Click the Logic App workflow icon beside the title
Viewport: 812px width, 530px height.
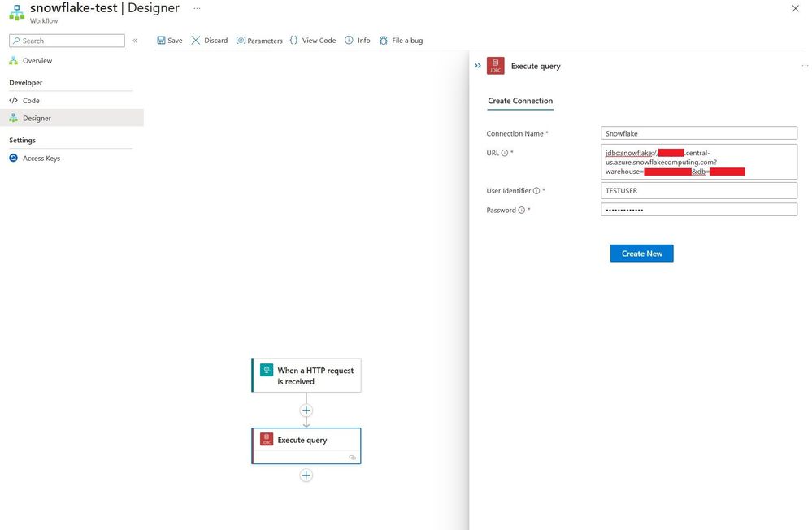[16, 13]
